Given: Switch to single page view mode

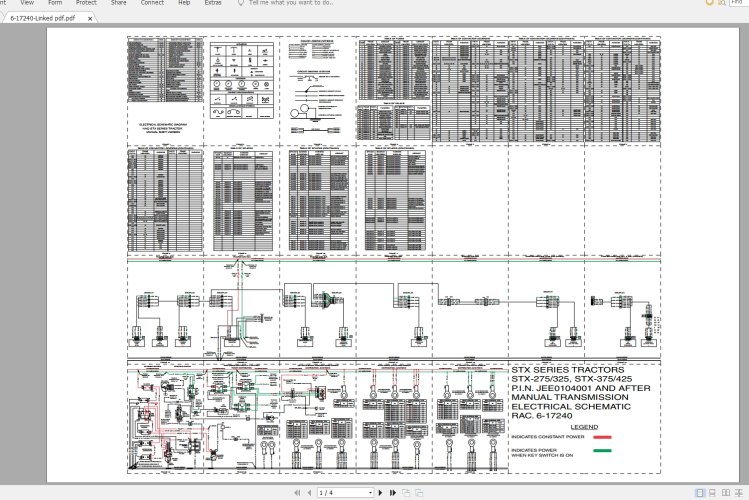Looking at the screenshot, I should click(x=700, y=493).
